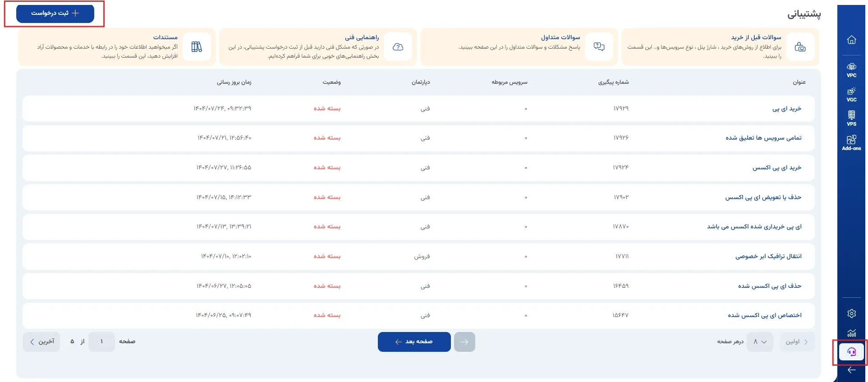This screenshot has width=868, height=382.
Task: Open ticket حذف ای پی اکسس شده
Action: tap(770, 286)
